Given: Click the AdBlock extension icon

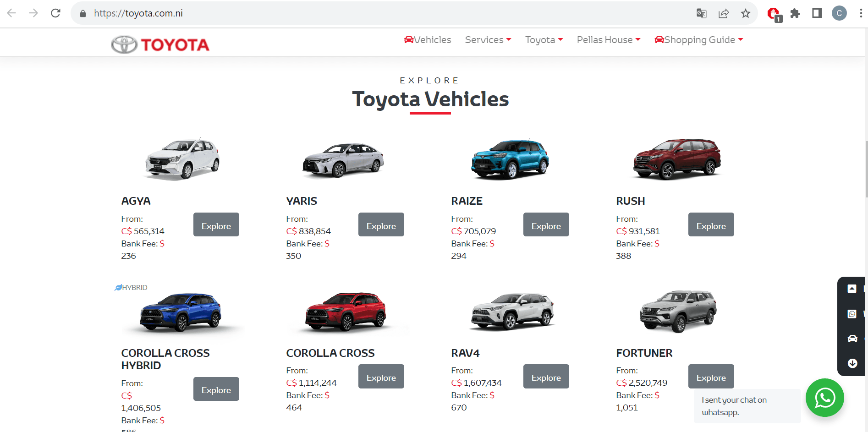Looking at the screenshot, I should click(774, 14).
